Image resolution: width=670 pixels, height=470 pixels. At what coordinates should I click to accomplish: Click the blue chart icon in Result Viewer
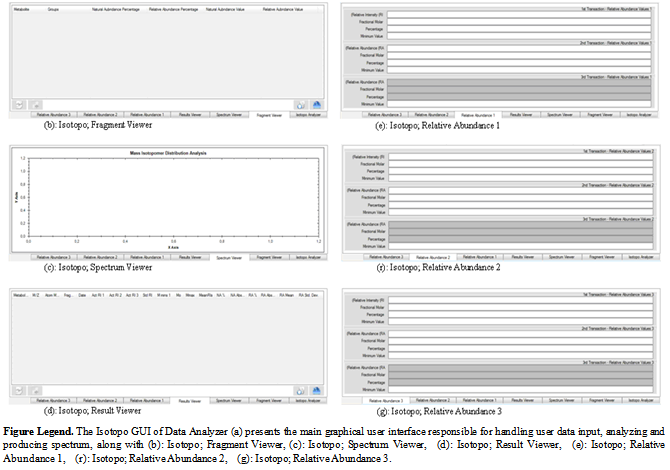[316, 391]
